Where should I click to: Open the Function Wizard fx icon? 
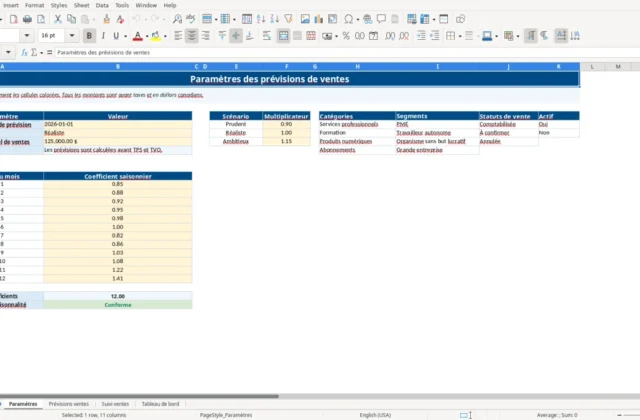pyautogui.click(x=24, y=52)
